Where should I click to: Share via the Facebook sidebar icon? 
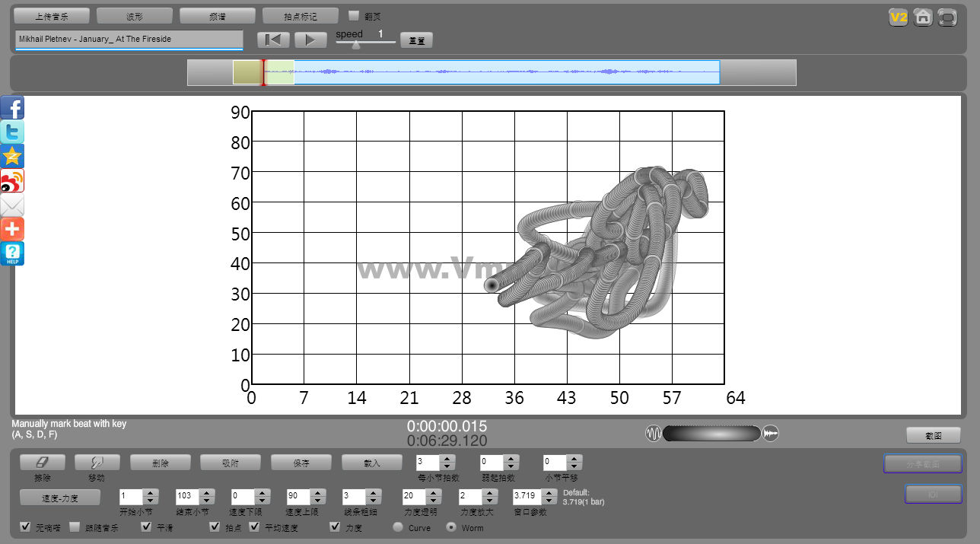click(12, 108)
